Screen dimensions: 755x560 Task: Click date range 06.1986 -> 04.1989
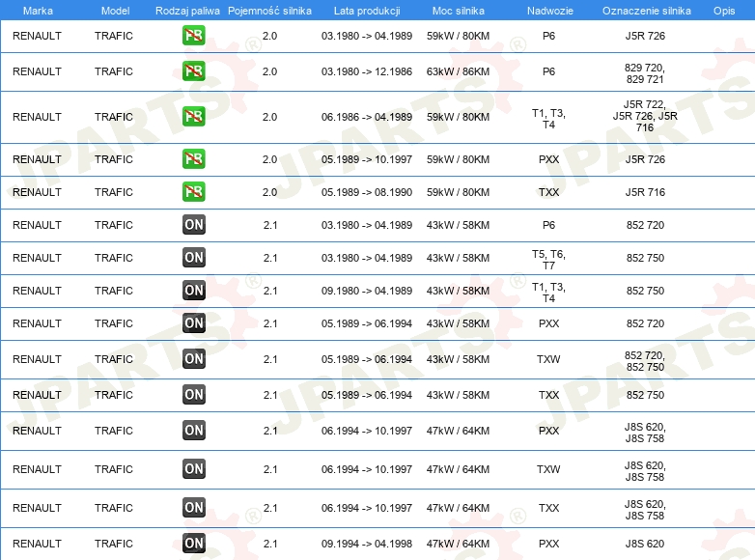point(367,117)
